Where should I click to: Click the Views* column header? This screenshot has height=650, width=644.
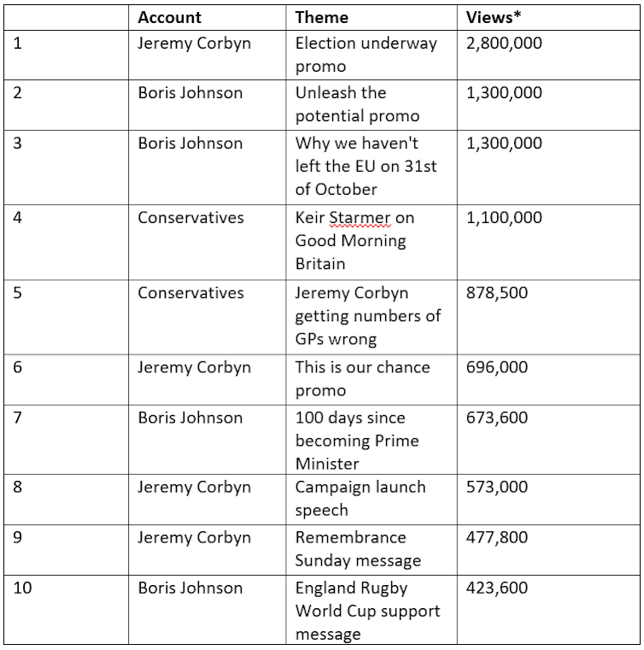[493, 17]
